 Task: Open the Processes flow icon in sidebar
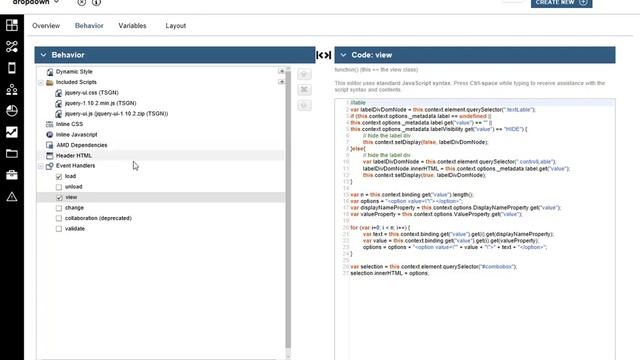[x=12, y=47]
